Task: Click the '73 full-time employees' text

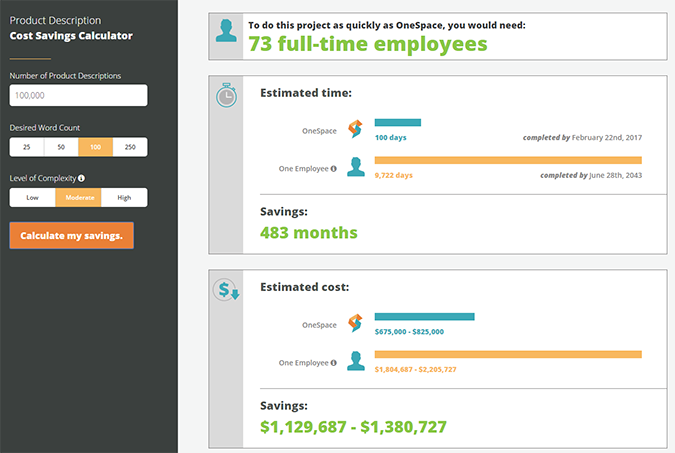Action: click(368, 44)
